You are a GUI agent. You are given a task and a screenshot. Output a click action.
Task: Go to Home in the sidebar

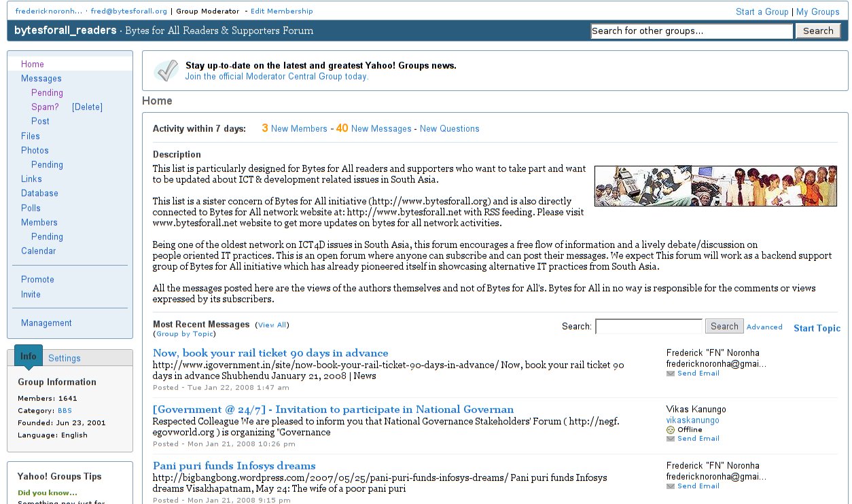(33, 65)
